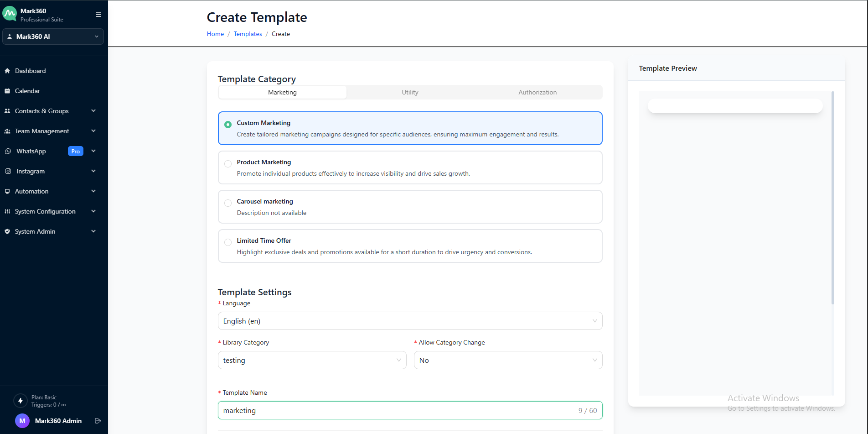This screenshot has height=434, width=868.
Task: Select the Carousel marketing radio option
Action: [228, 203]
